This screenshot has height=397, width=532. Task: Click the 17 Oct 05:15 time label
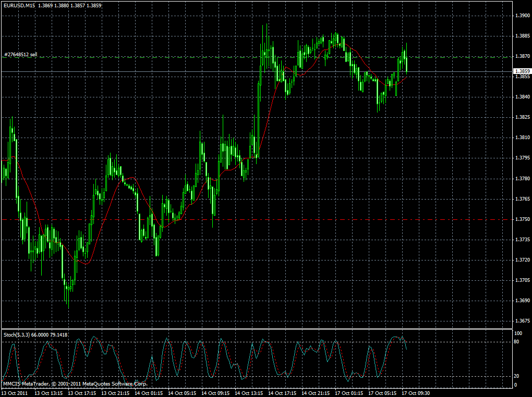click(382, 393)
